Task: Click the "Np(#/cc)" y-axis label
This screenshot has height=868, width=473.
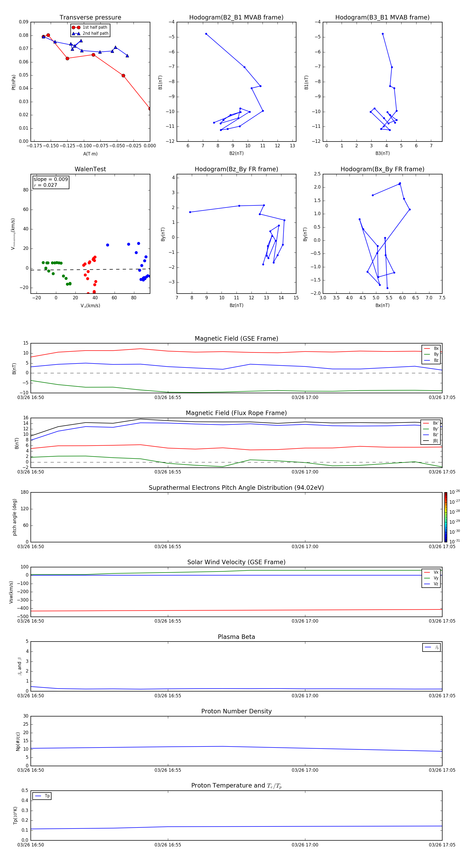Action: (x=18, y=741)
